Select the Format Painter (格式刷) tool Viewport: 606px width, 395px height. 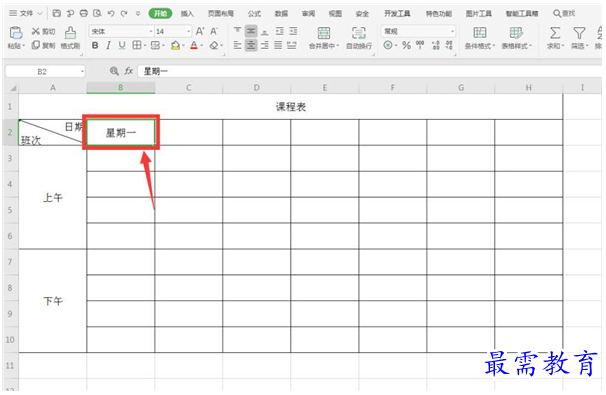click(70, 38)
